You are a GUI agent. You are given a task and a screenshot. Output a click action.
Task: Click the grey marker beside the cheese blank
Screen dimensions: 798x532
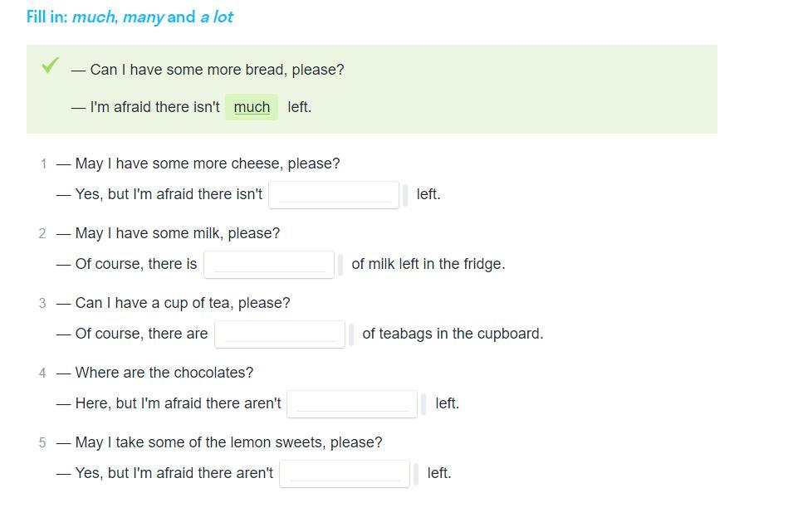pyautogui.click(x=405, y=195)
